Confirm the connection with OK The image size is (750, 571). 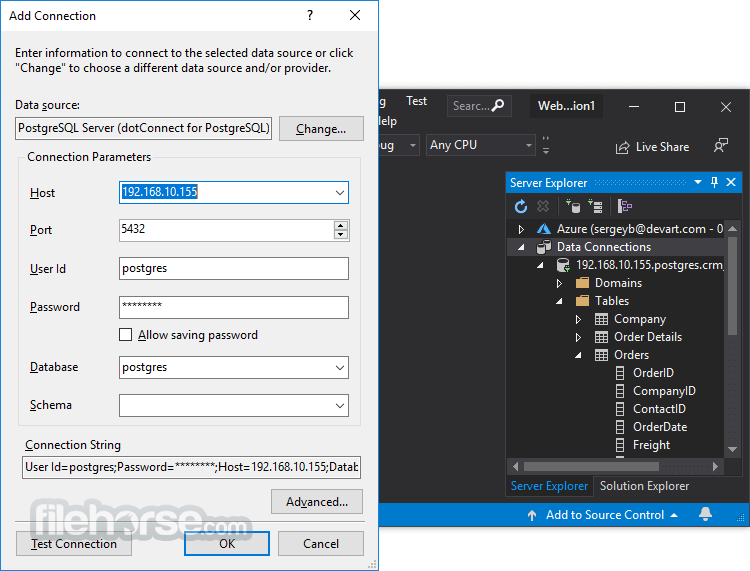[x=227, y=544]
